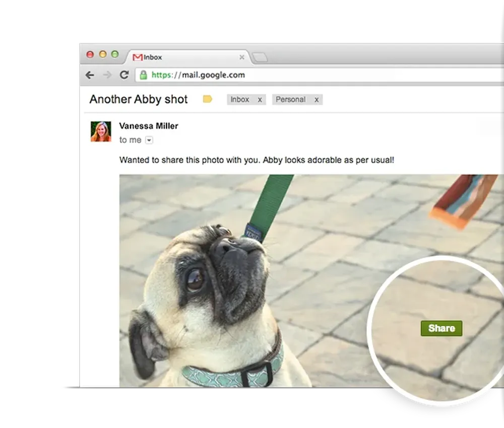Close the Inbox browser tab

click(x=241, y=57)
